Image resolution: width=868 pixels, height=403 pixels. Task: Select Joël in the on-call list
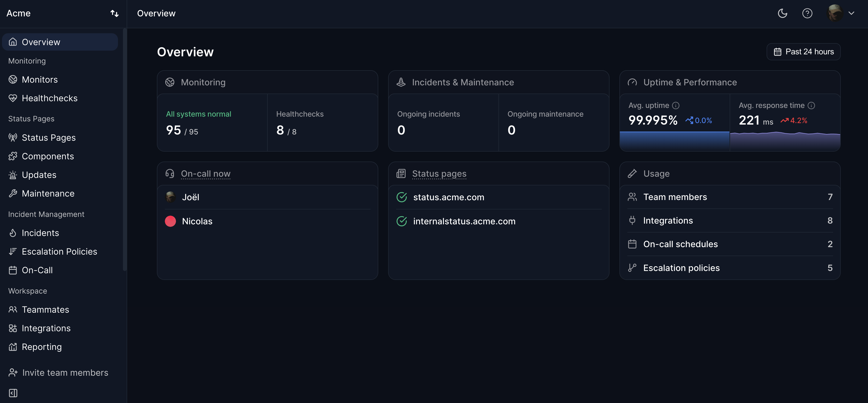click(267, 197)
